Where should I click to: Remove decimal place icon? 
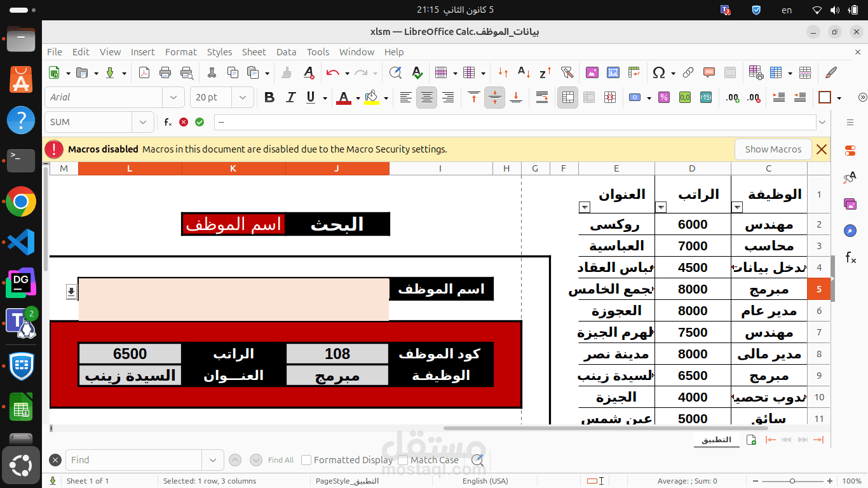pyautogui.click(x=754, y=97)
